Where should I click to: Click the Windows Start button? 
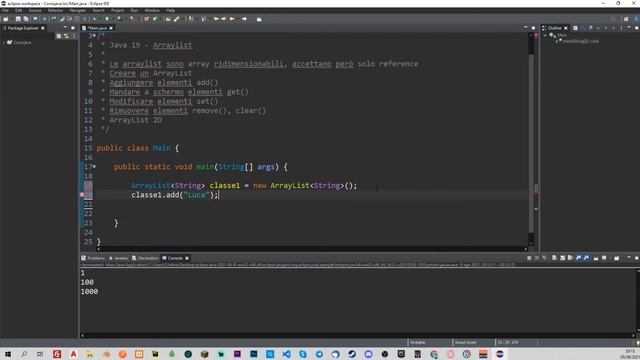pos(8,354)
